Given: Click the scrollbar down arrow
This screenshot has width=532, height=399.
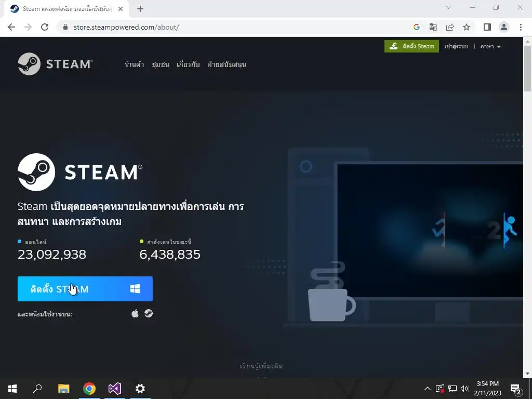Looking at the screenshot, I should 527,374.
